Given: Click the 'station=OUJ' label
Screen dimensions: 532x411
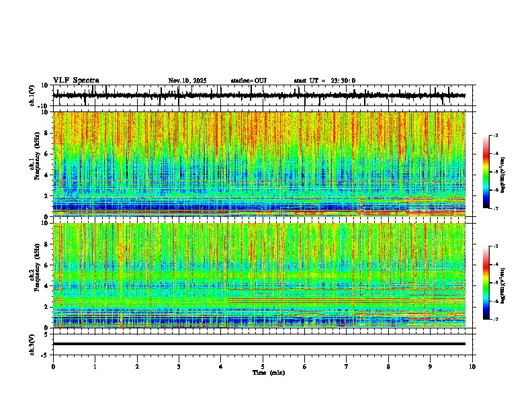Looking at the screenshot, I should point(249,81).
